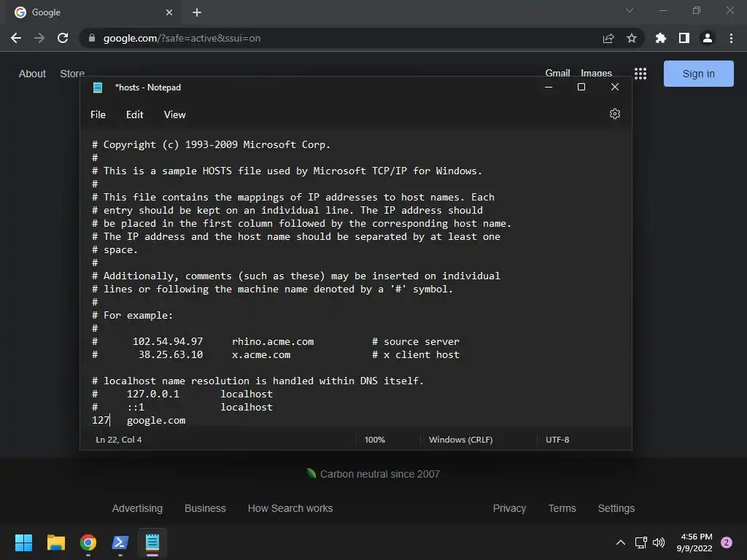Click the "# For example:" line
Screen dimensions: 747x560
133,315
